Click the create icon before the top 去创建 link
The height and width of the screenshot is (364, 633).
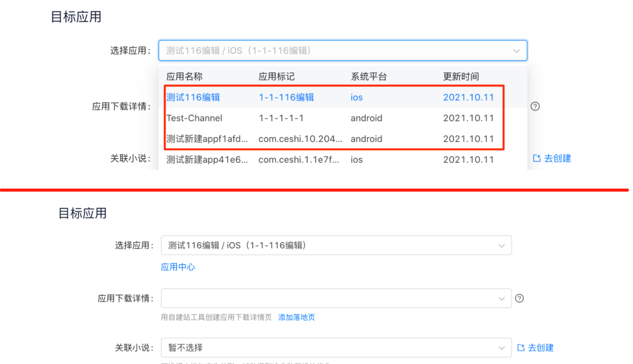(536, 158)
